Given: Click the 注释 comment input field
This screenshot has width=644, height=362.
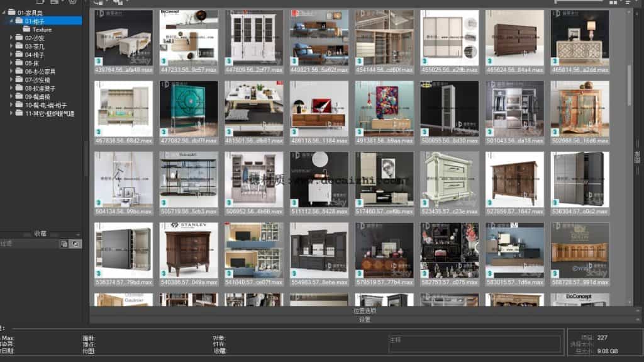Looking at the screenshot, I should pos(475,344).
